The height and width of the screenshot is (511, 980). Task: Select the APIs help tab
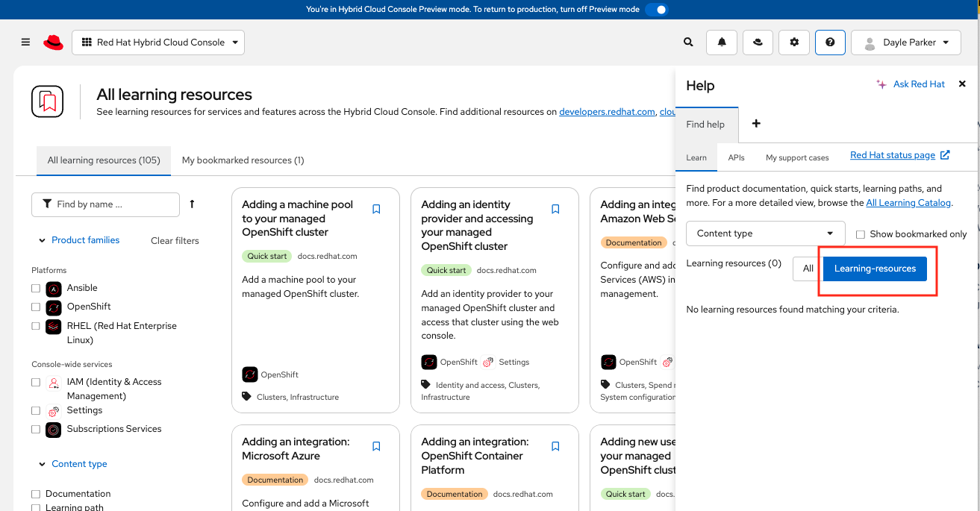pos(736,158)
